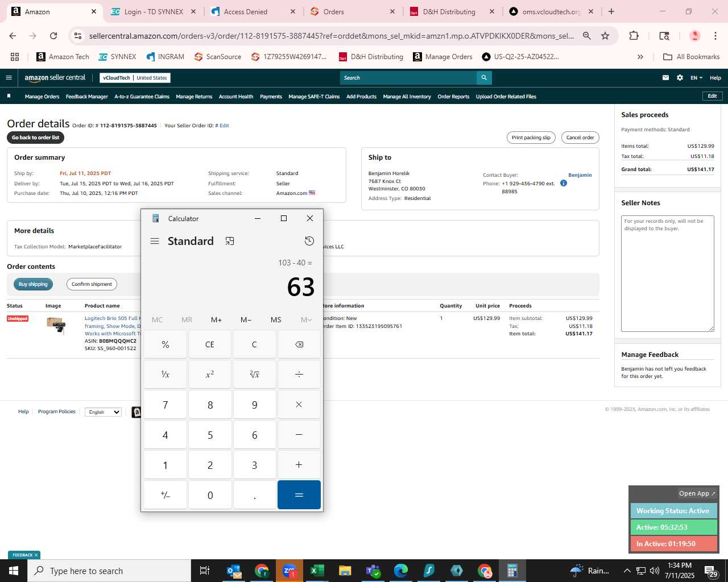The height and width of the screenshot is (582, 728).
Task: Open Calculator navigation hamburger menu
Action: coord(155,241)
